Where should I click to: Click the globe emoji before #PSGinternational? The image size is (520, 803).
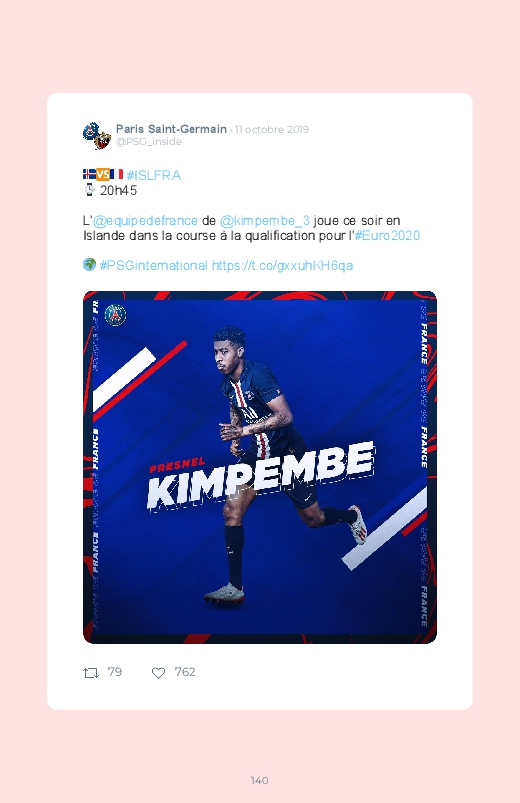click(90, 265)
